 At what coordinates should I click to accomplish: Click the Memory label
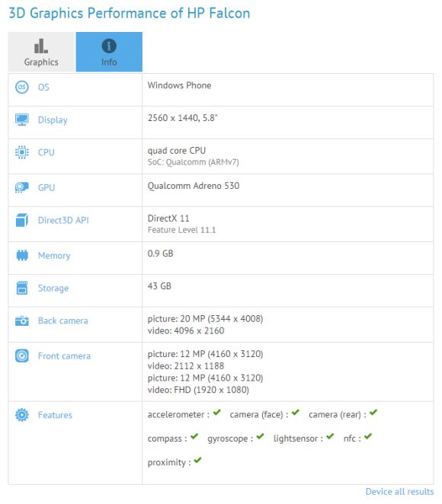click(54, 256)
